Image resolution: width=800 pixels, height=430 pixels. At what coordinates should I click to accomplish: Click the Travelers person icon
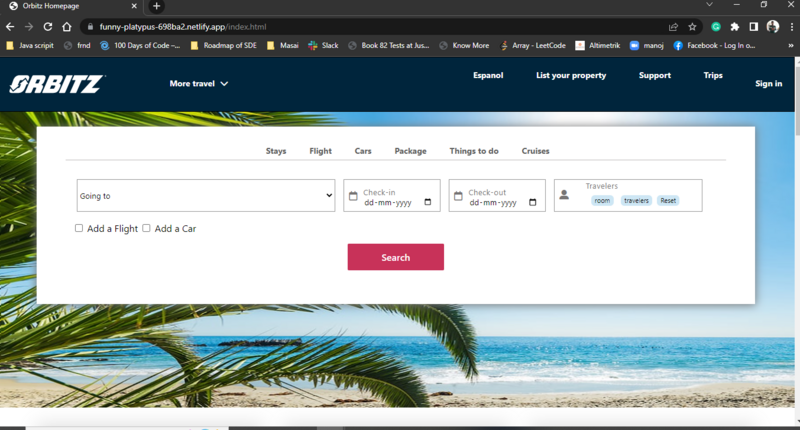[x=564, y=195]
